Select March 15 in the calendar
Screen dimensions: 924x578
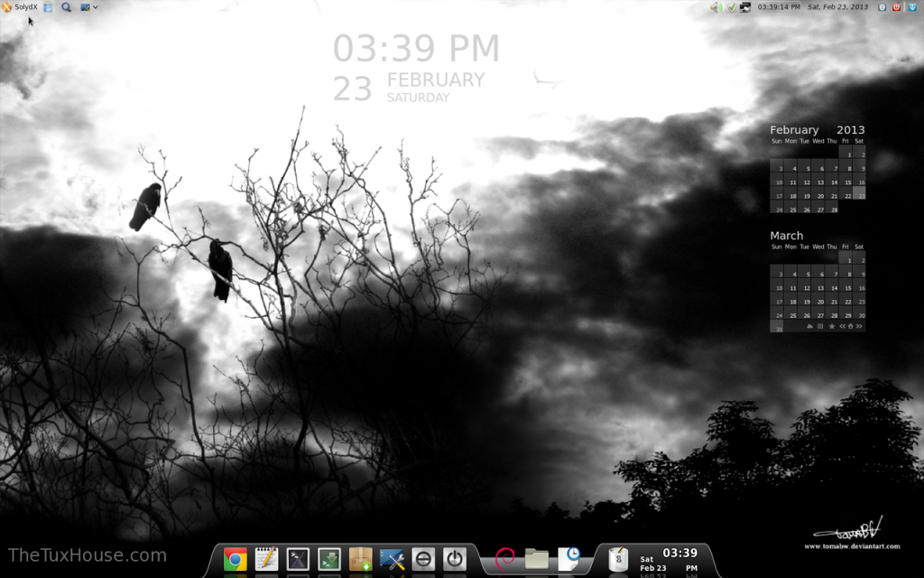pos(845,285)
